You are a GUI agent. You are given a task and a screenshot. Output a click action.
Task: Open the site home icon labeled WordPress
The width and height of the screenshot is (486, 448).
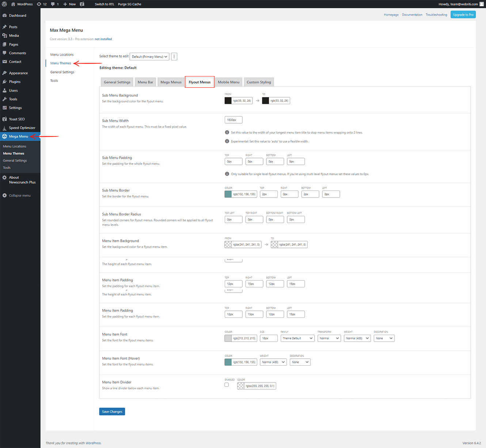pos(13,4)
